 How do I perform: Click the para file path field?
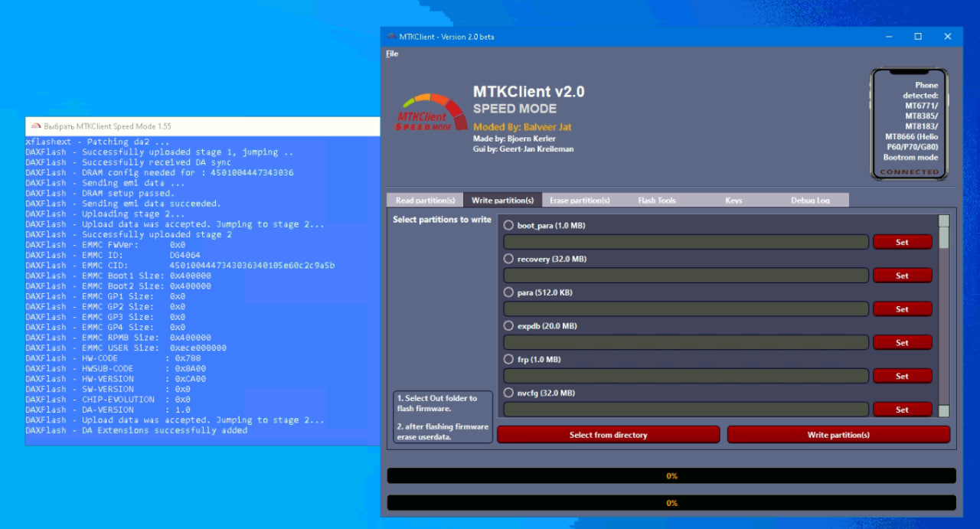coord(686,309)
